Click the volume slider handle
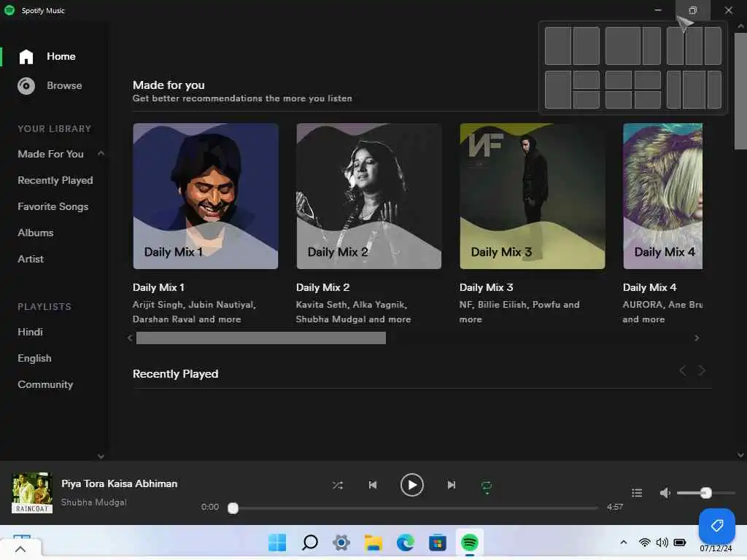 tap(706, 493)
